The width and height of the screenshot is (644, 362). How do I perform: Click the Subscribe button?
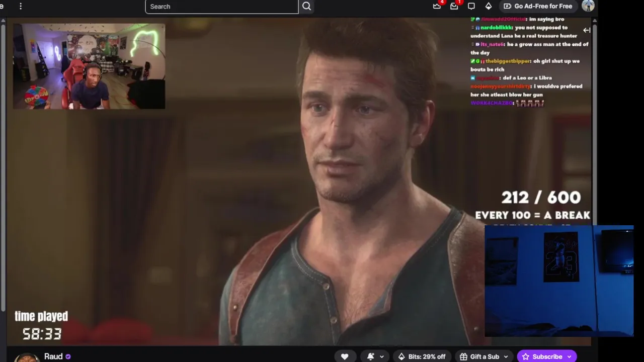pos(547,356)
